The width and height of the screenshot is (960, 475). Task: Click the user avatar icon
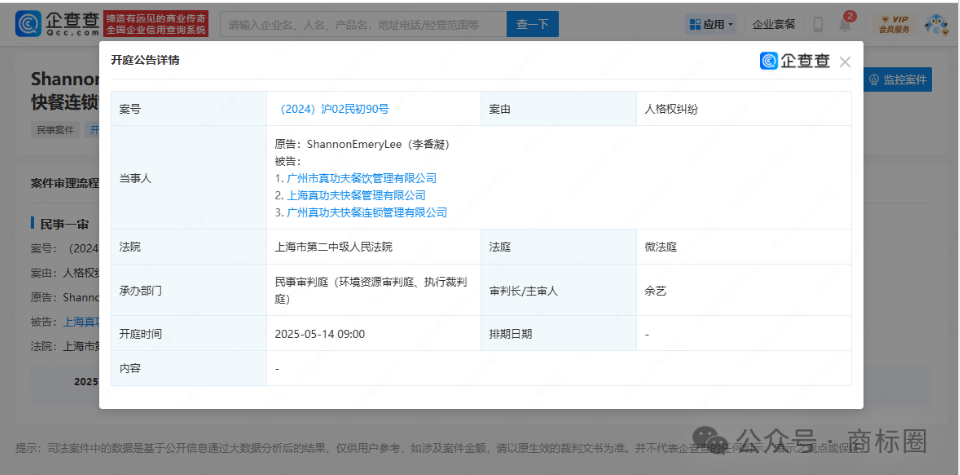click(936, 24)
